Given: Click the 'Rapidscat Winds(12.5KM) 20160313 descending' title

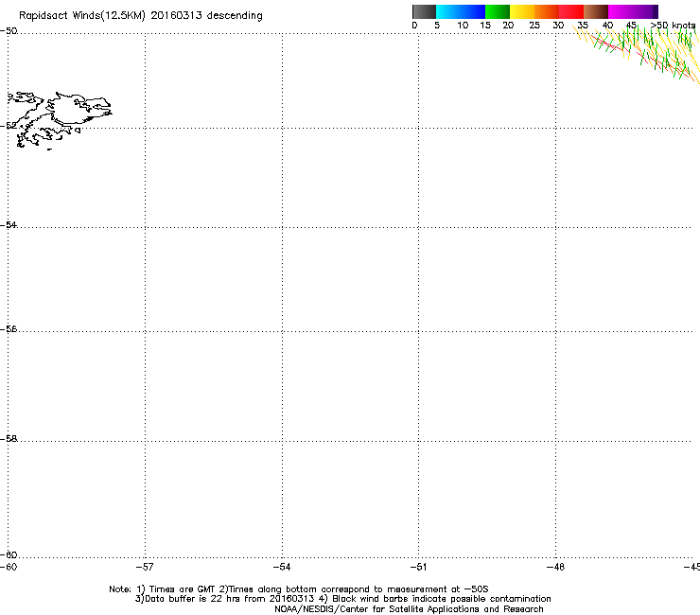Looking at the screenshot, I should click(141, 16).
